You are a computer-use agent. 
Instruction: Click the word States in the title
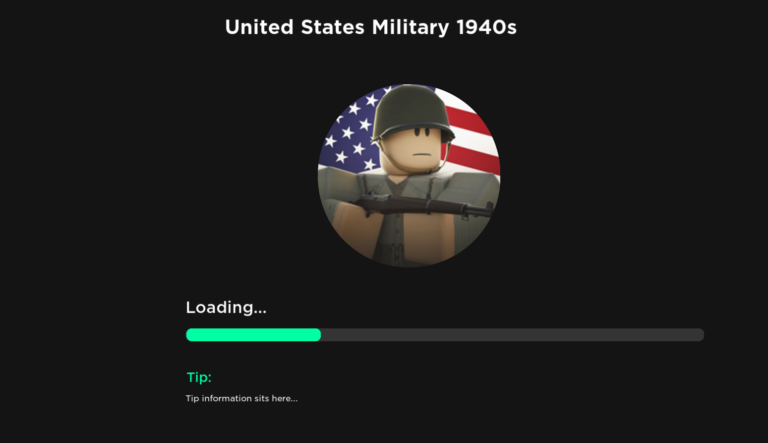click(x=333, y=27)
